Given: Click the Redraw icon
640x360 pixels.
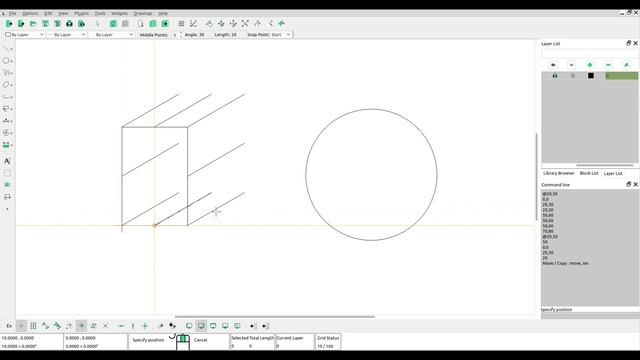Looking at the screenshot, I should [x=209, y=24].
